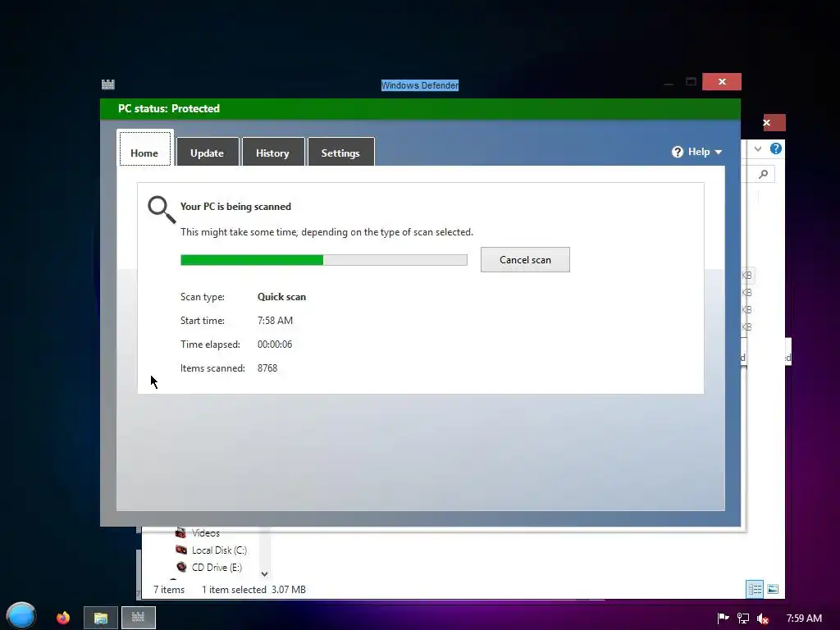Close the Windows Defender window
Viewport: 840px width, 630px height.
[722, 81]
